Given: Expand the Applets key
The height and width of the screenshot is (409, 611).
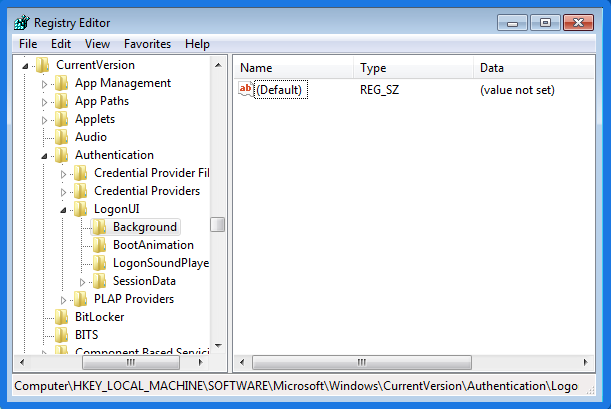Looking at the screenshot, I should [44, 120].
